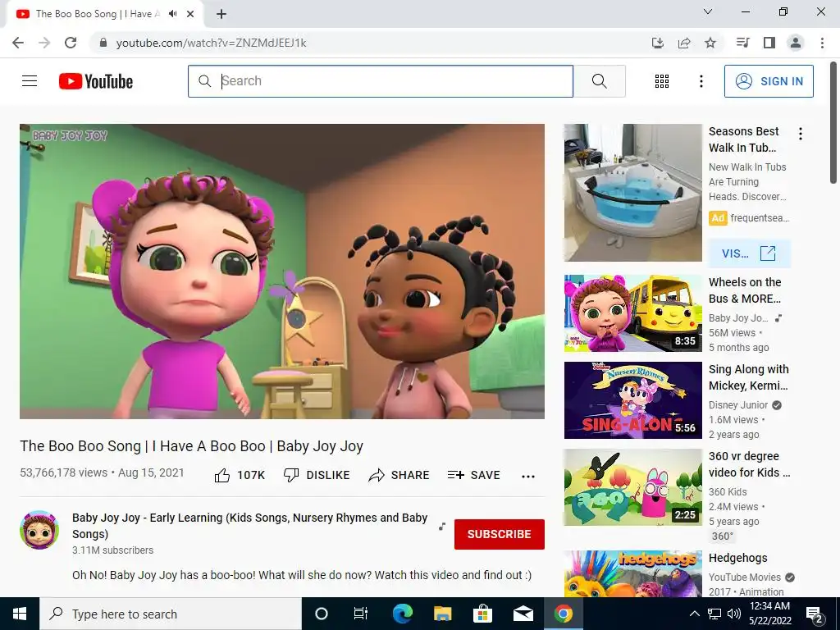
Task: Launch Microsoft Edge from taskbar
Action: tap(402, 614)
